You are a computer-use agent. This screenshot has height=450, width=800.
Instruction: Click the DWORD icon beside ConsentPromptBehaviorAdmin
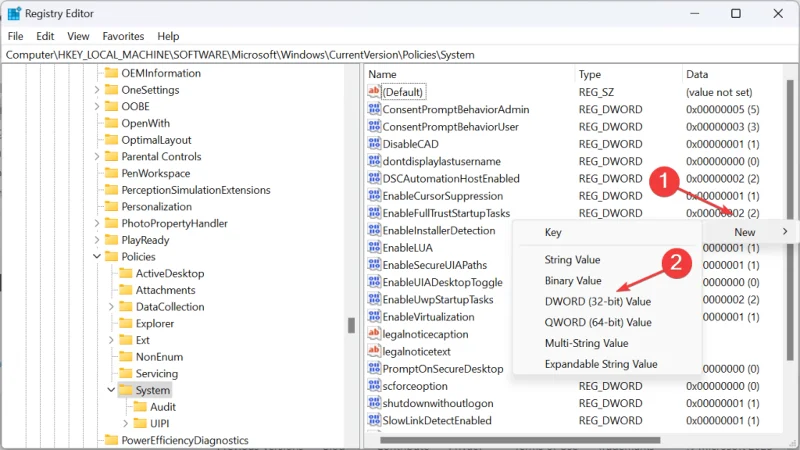[x=375, y=110]
